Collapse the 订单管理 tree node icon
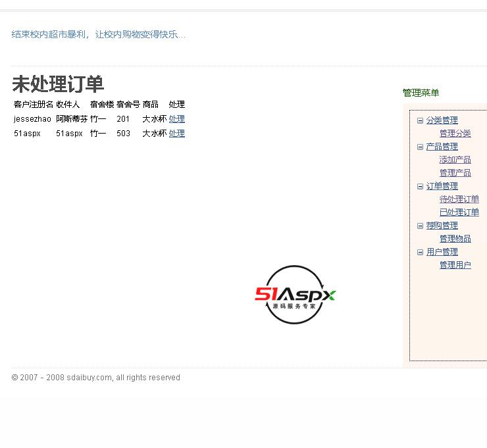Screen dimensions: 487x448 [x=421, y=186]
